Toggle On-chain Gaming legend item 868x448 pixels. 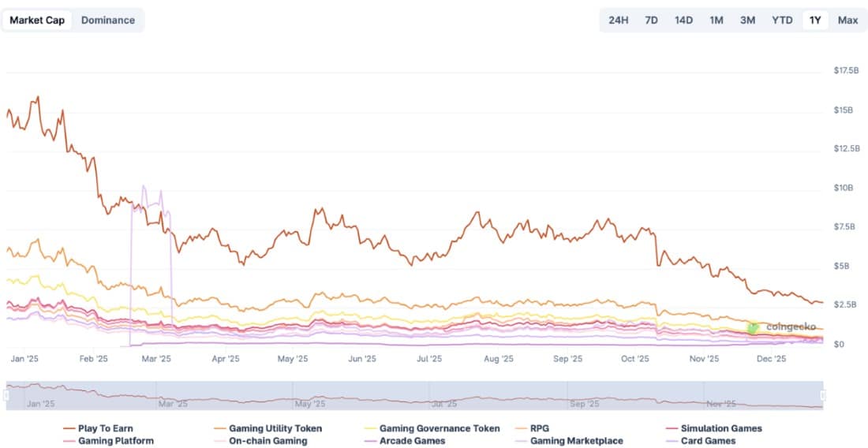[x=268, y=441]
